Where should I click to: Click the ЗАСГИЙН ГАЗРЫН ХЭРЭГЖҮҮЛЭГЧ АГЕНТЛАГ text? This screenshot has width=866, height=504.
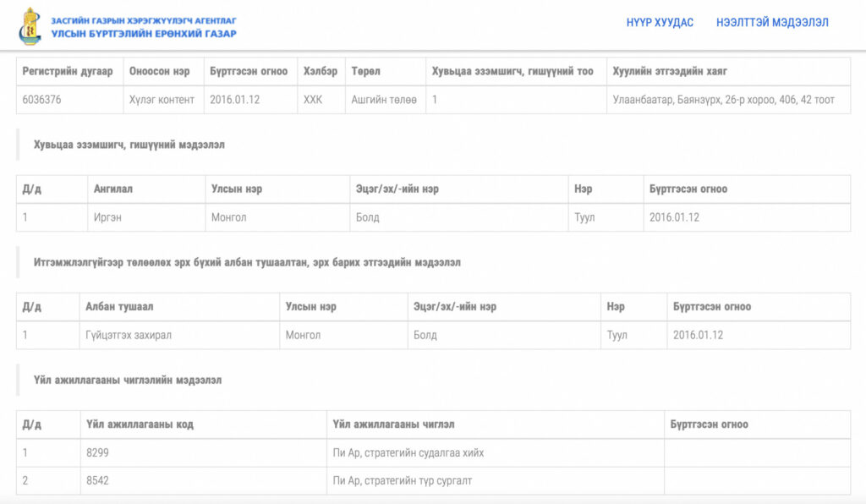click(144, 19)
